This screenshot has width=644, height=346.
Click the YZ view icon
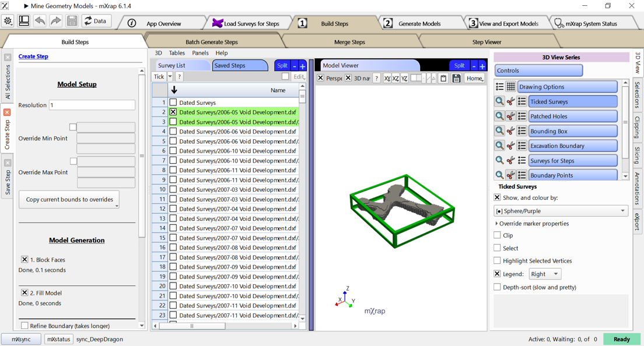(x=404, y=78)
